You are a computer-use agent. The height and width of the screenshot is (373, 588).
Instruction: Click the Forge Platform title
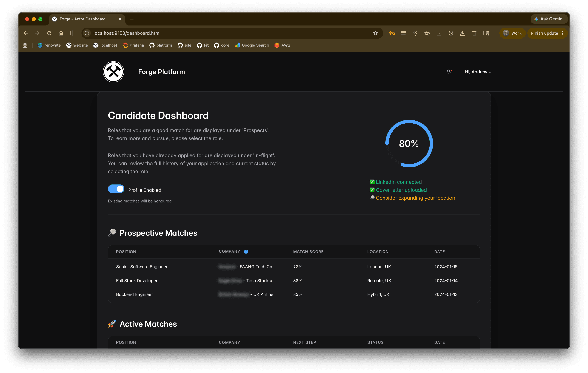pyautogui.click(x=161, y=72)
